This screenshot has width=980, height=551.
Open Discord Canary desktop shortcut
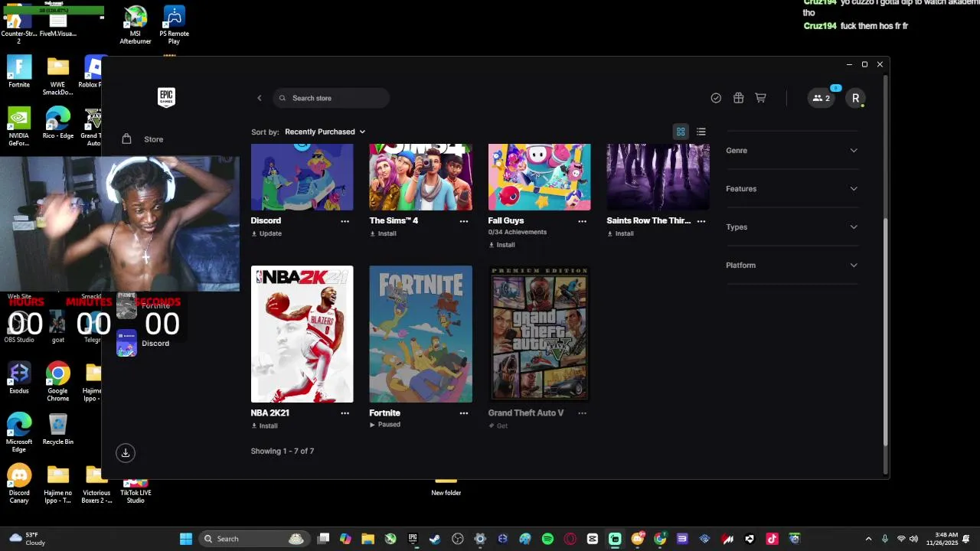pos(19,484)
